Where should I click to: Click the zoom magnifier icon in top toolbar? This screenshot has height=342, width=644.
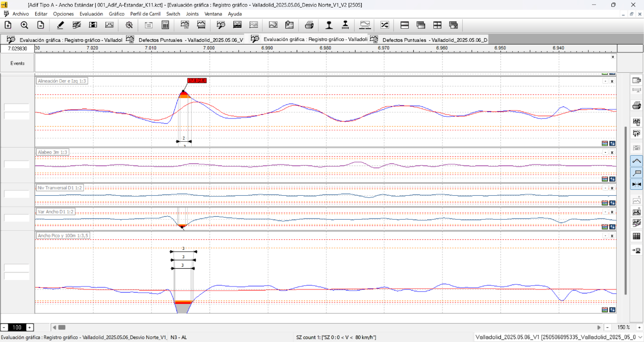click(24, 25)
